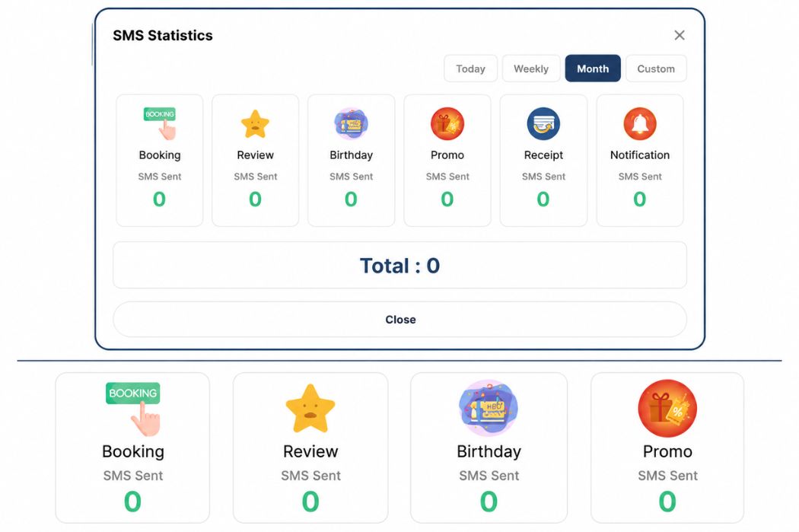Click the Birthday label in the dialog card

(351, 155)
